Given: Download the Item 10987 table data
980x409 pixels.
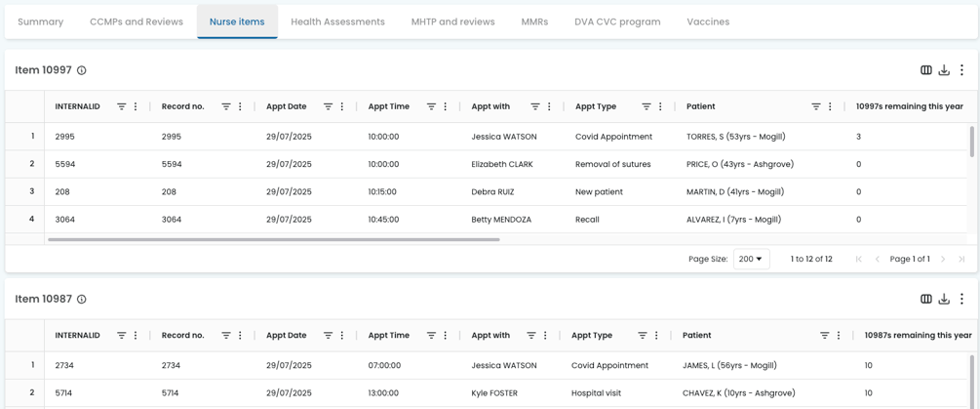Looking at the screenshot, I should pos(944,299).
